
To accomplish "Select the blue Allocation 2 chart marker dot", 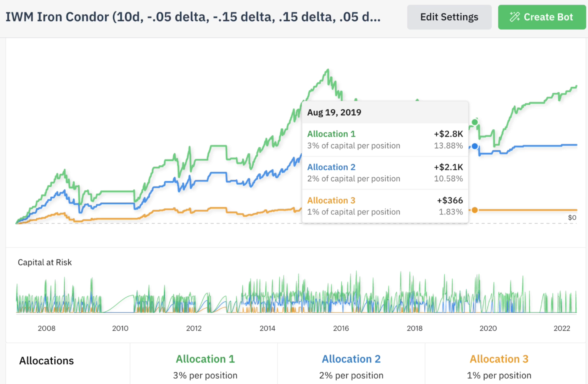I will (475, 146).
